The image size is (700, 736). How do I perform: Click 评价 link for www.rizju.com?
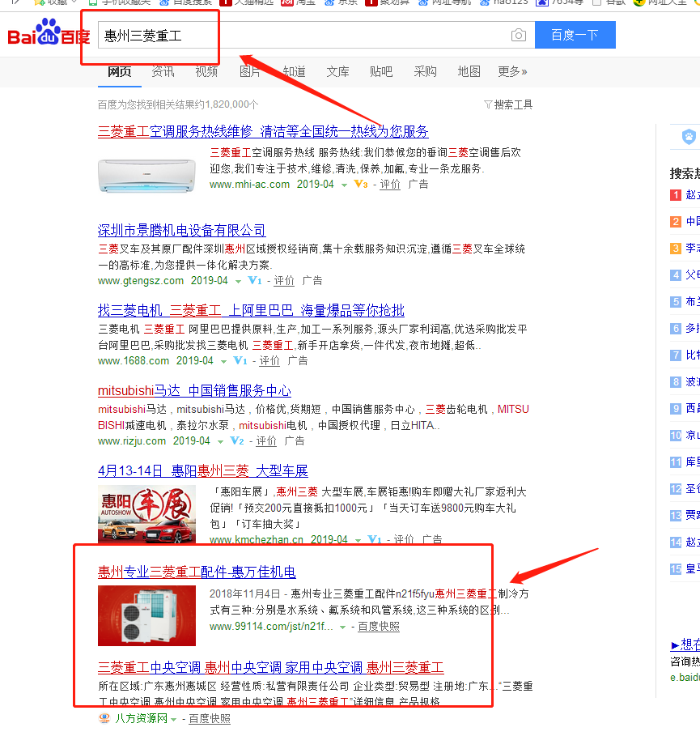(x=266, y=441)
